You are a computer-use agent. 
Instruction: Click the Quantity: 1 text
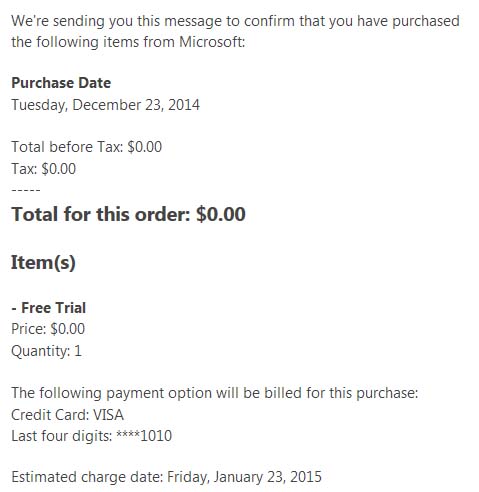46,351
